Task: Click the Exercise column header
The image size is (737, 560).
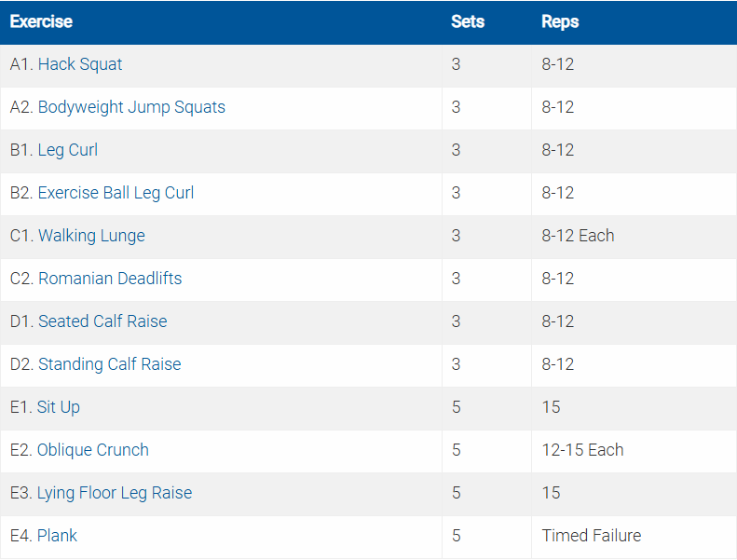Action: pos(41,21)
